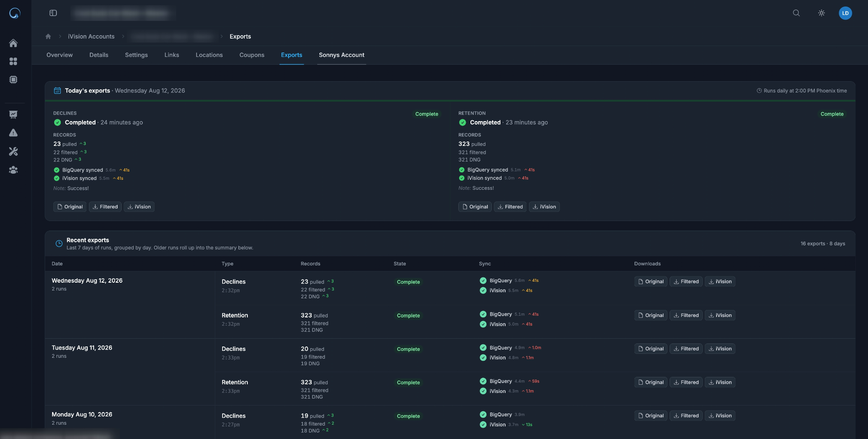Toggle the sidebar panel icon
868x439 pixels.
click(53, 13)
